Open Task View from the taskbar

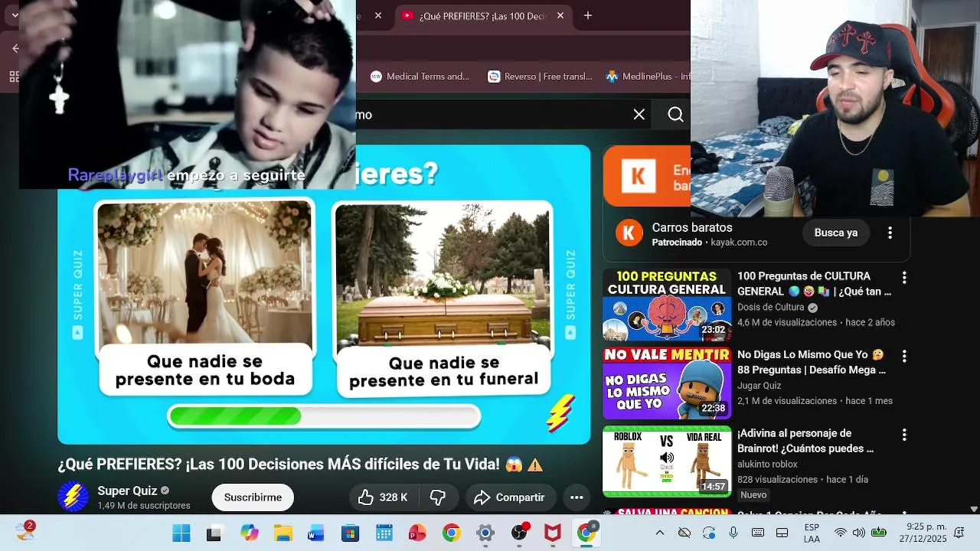tap(214, 533)
